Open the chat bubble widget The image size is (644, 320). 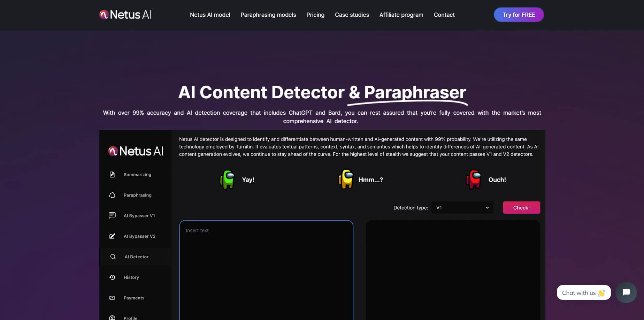pyautogui.click(x=626, y=292)
